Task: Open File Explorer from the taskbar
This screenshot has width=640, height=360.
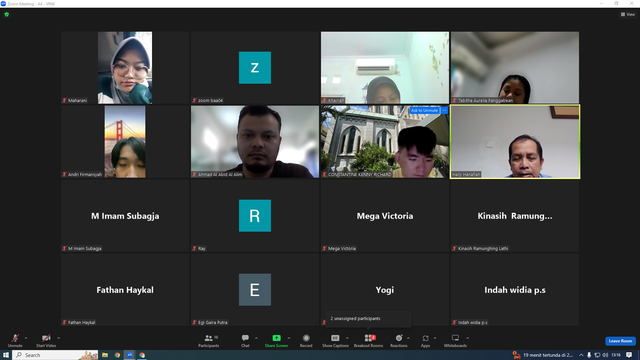Action: (105, 355)
